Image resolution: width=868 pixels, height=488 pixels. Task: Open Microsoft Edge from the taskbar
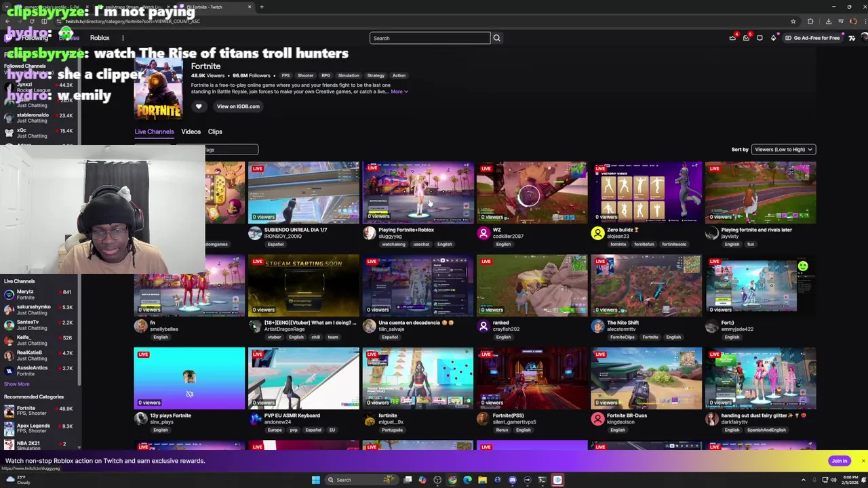[x=467, y=480]
